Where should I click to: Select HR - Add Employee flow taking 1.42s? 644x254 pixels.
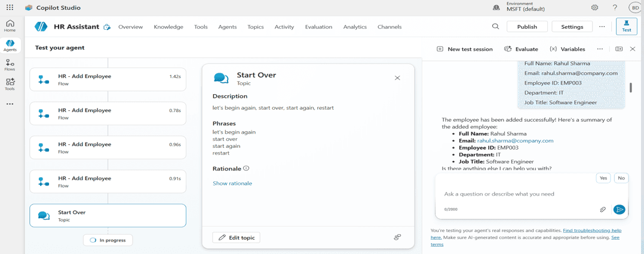[108, 79]
